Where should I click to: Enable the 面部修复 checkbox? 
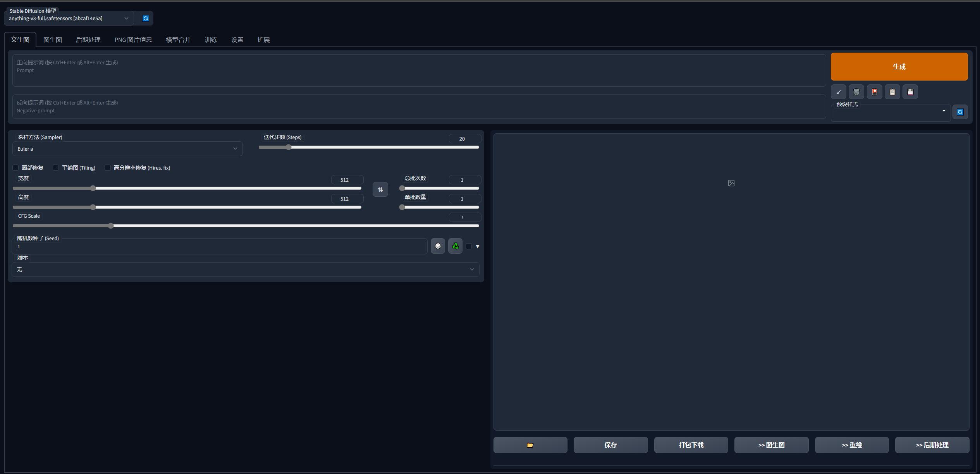(15, 168)
